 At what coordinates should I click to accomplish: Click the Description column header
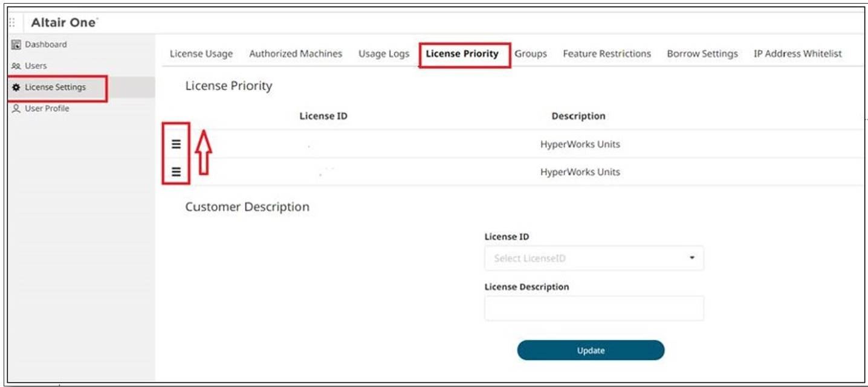coord(578,116)
